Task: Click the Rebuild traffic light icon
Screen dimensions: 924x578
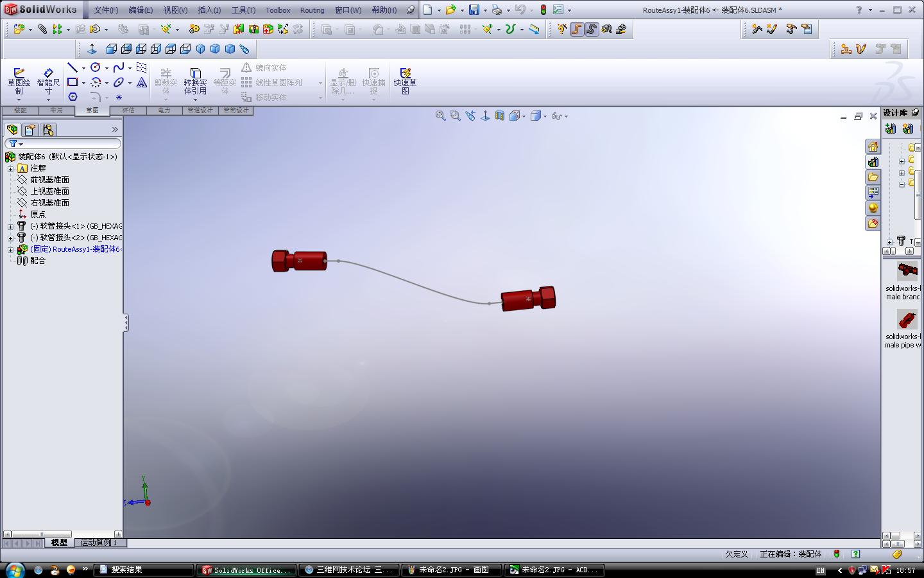Action: 543,10
